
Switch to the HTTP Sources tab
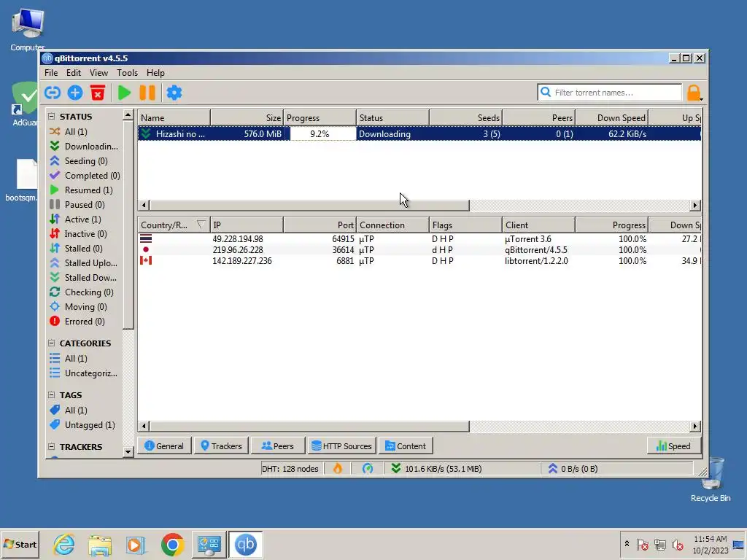coord(341,446)
